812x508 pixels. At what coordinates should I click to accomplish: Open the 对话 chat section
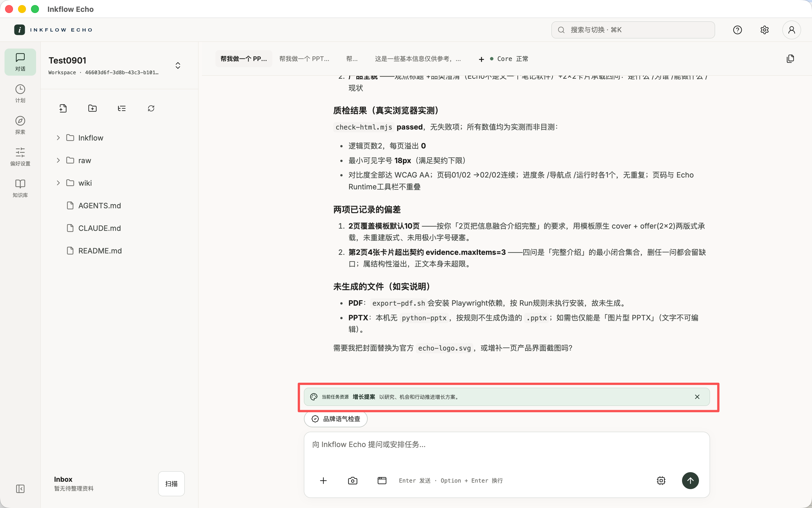[20, 62]
